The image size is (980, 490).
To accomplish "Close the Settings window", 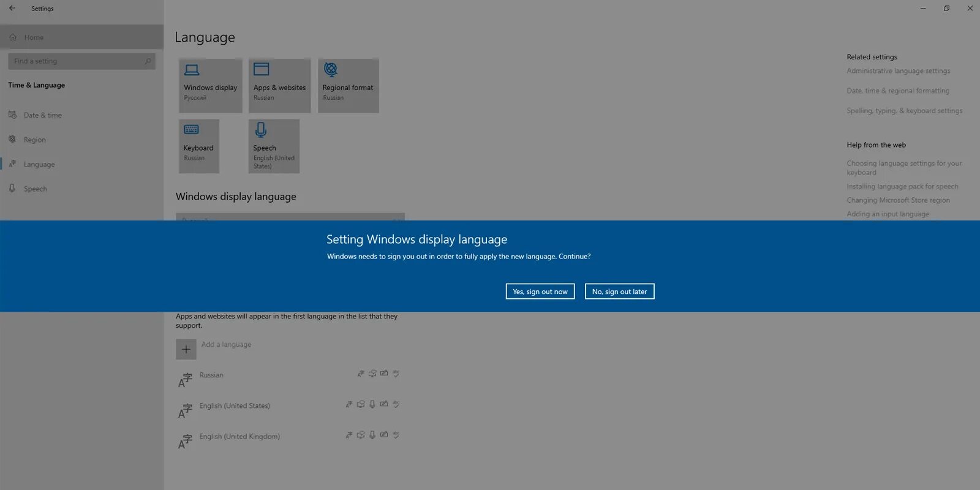I will pyautogui.click(x=970, y=8).
